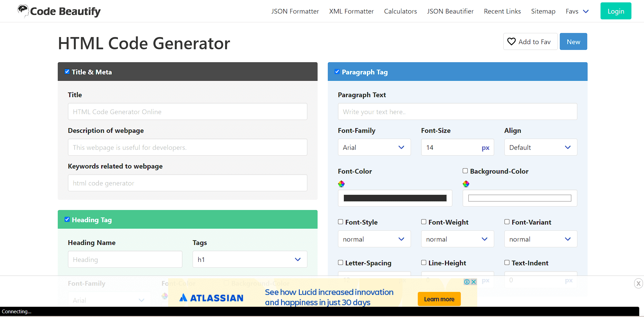Uncheck the Title & Meta section checkbox
644x317 pixels.
point(67,71)
